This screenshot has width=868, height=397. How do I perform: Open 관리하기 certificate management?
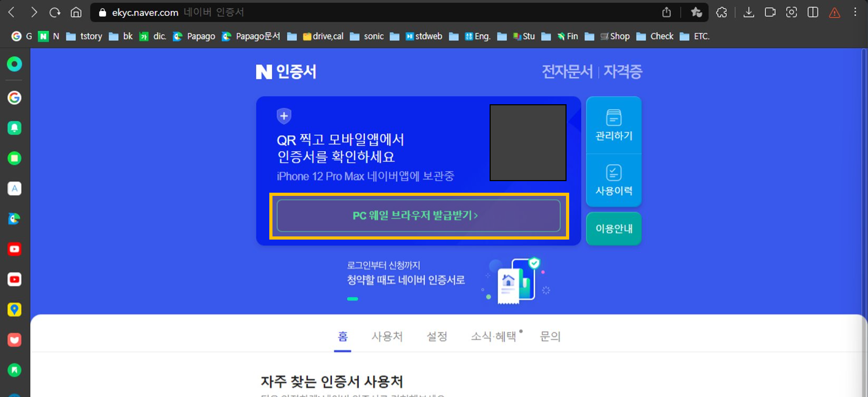(x=614, y=125)
